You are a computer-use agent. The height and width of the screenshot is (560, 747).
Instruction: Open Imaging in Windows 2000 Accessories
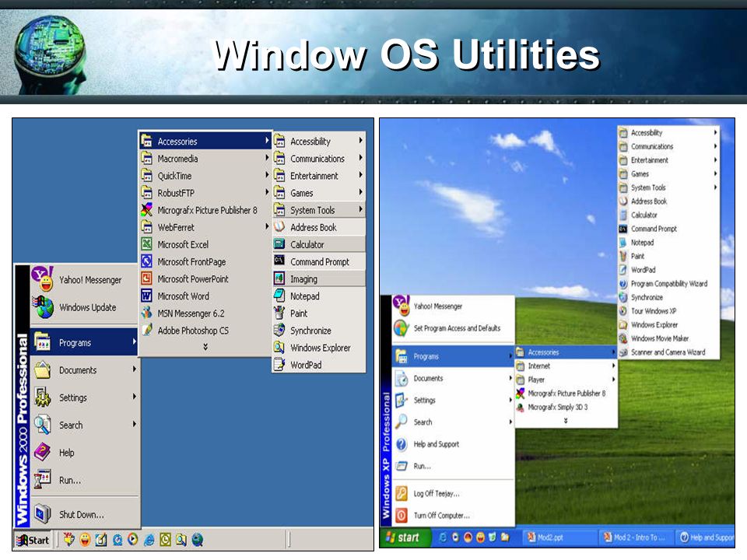[319, 278]
